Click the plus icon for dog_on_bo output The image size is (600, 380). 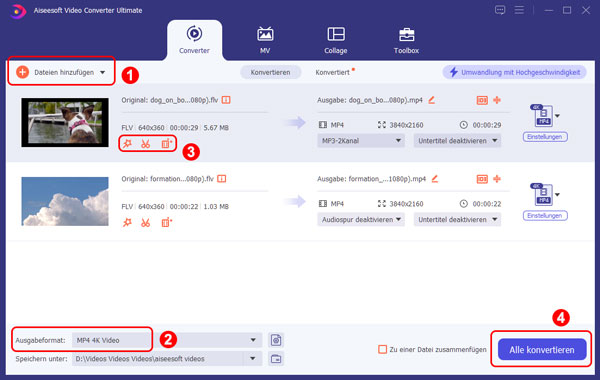497,100
